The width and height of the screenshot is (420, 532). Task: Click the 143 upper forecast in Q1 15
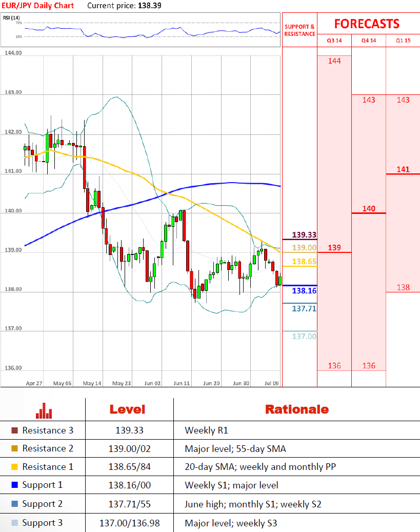click(x=403, y=100)
